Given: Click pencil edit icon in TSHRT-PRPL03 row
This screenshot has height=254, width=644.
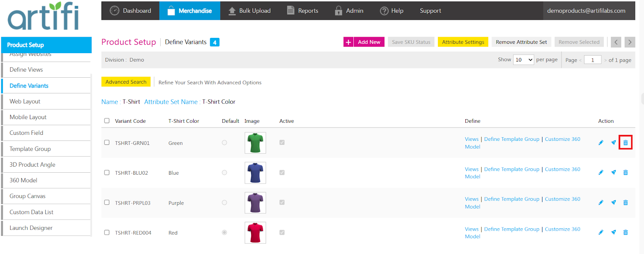Looking at the screenshot, I should tap(601, 202).
